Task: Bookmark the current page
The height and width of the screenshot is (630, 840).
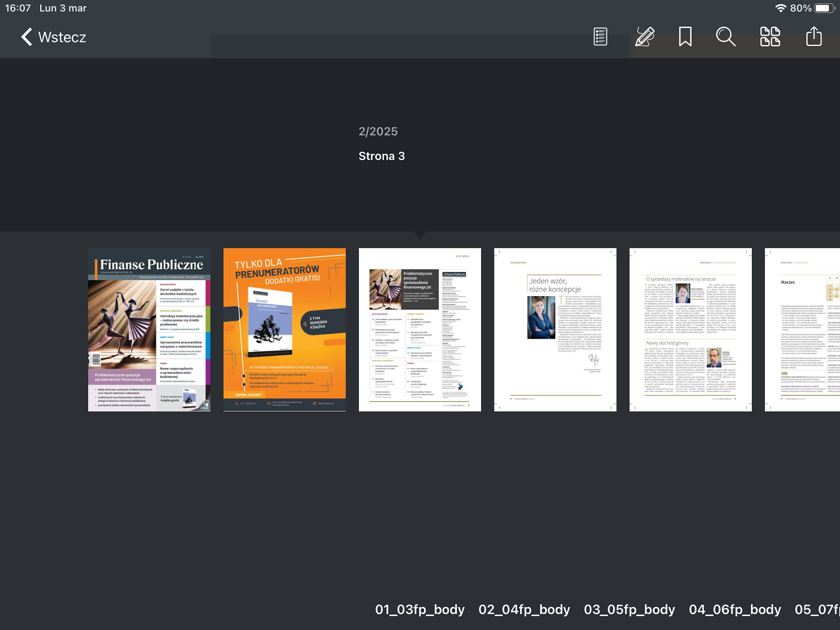Action: [685, 37]
